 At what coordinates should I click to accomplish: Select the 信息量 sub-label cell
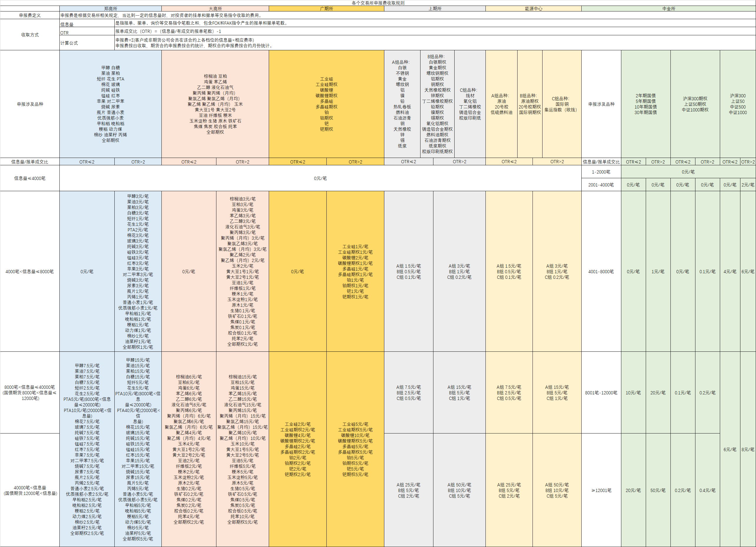(87, 23)
